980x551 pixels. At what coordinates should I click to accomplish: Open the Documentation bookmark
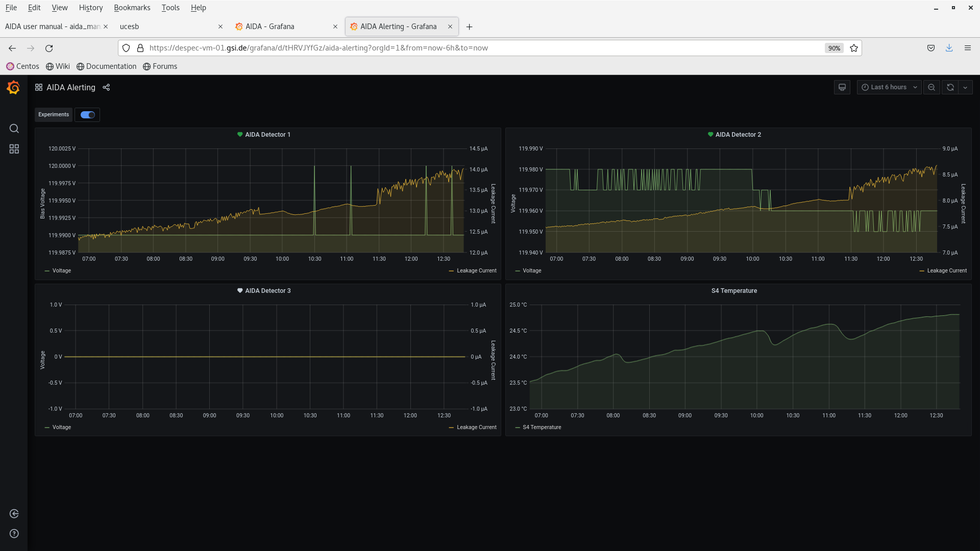(106, 66)
